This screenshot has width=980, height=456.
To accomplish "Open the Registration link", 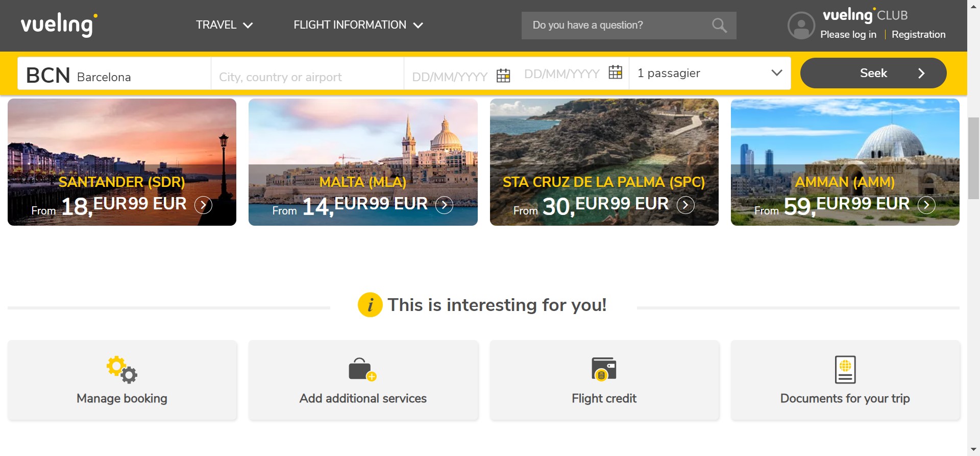I will (918, 35).
